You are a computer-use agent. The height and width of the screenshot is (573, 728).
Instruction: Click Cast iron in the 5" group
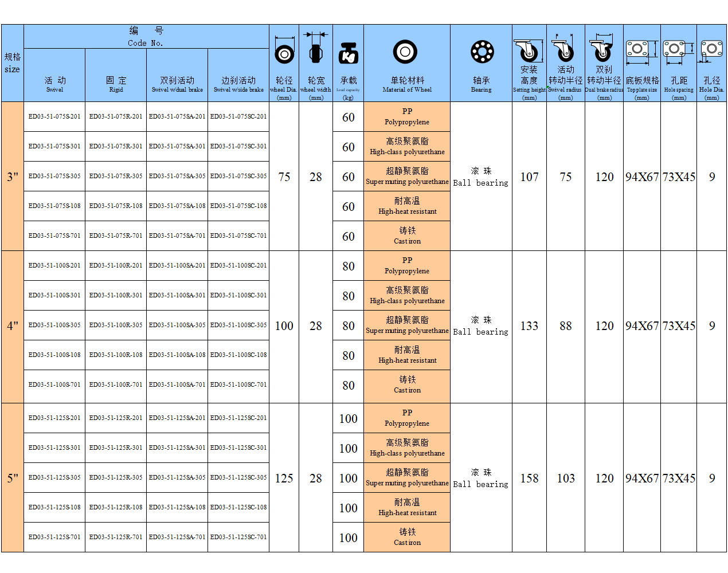(407, 537)
